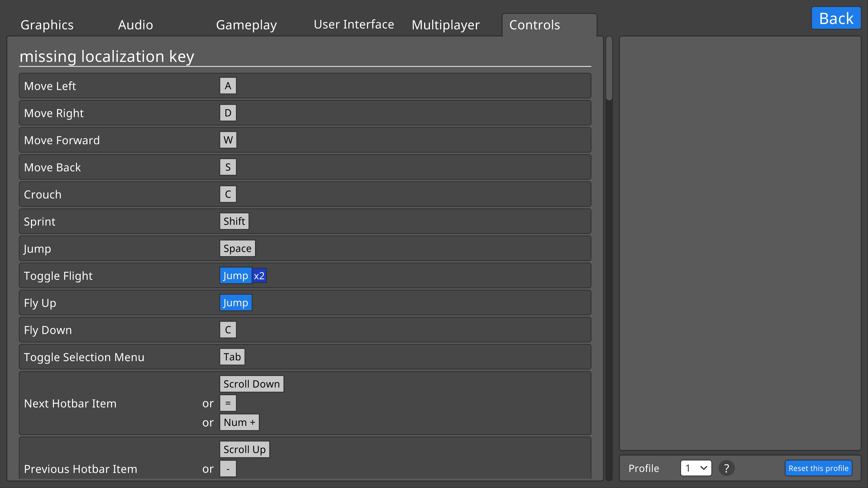
Task: Edit the Tab binding for Selection Menu
Action: coord(232,357)
